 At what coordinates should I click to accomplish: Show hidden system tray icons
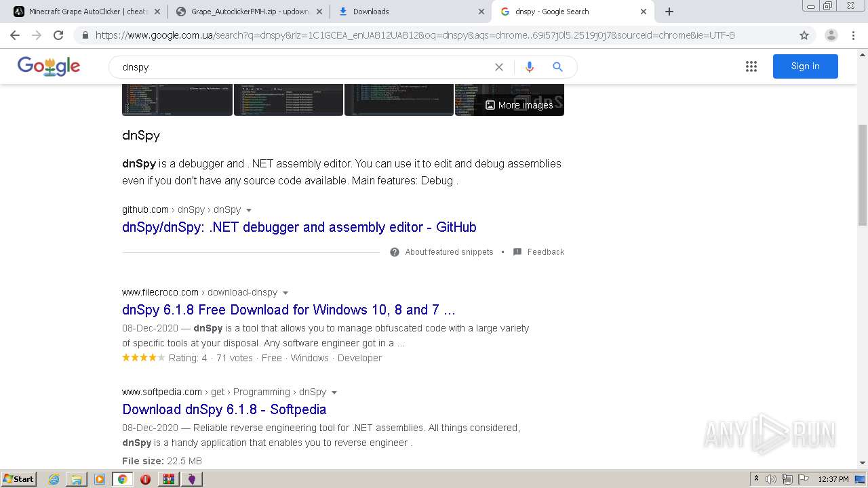click(x=756, y=479)
